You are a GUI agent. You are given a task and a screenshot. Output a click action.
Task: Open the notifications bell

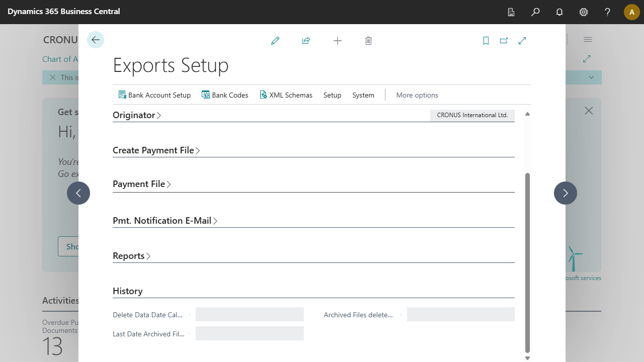pyautogui.click(x=559, y=12)
